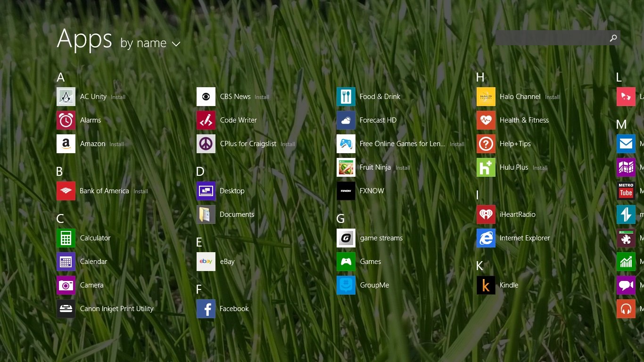Click the METRO Tube icon
Viewport: 644px width, 362px height.
click(626, 191)
